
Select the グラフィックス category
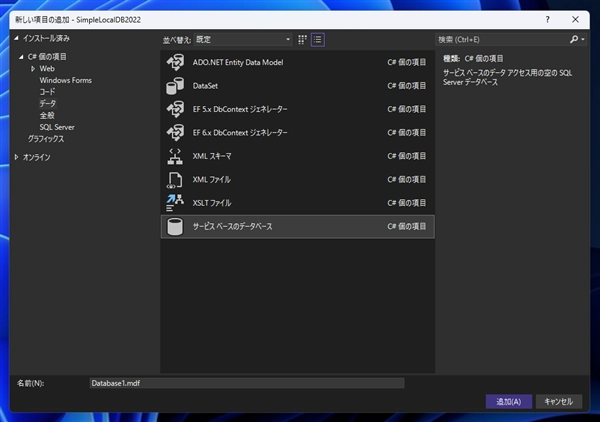click(46, 139)
